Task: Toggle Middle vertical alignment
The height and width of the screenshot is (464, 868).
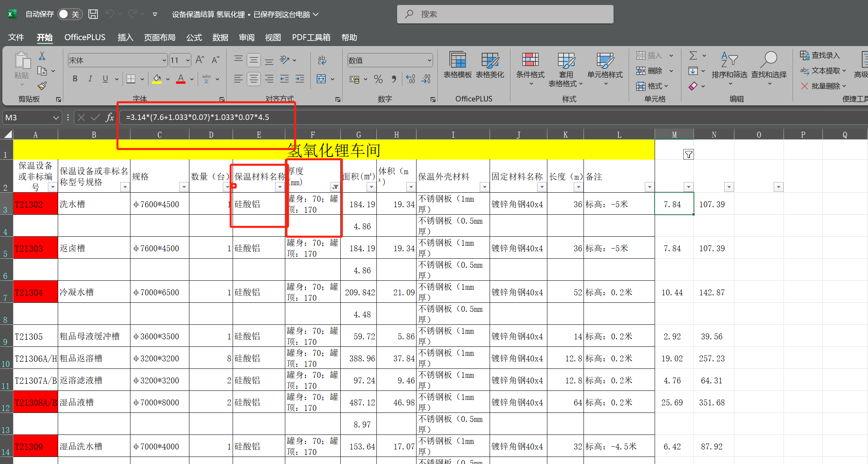Action: coord(254,60)
